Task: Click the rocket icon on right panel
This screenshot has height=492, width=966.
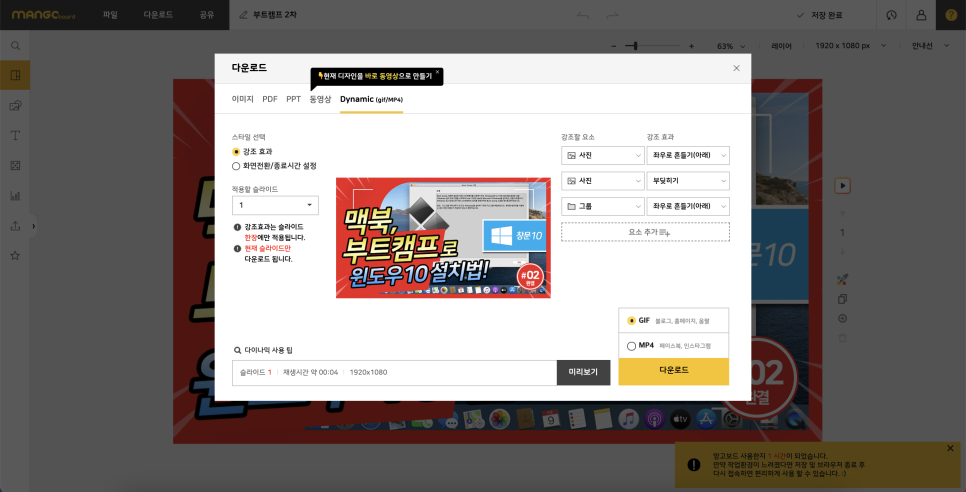Action: [843, 280]
